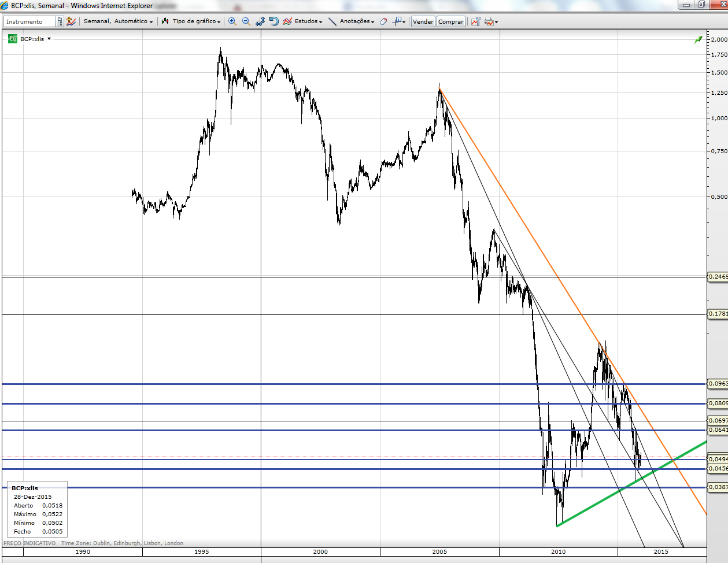
Task: Click the Internet Explorer logo in title bar
Action: coord(5,5)
